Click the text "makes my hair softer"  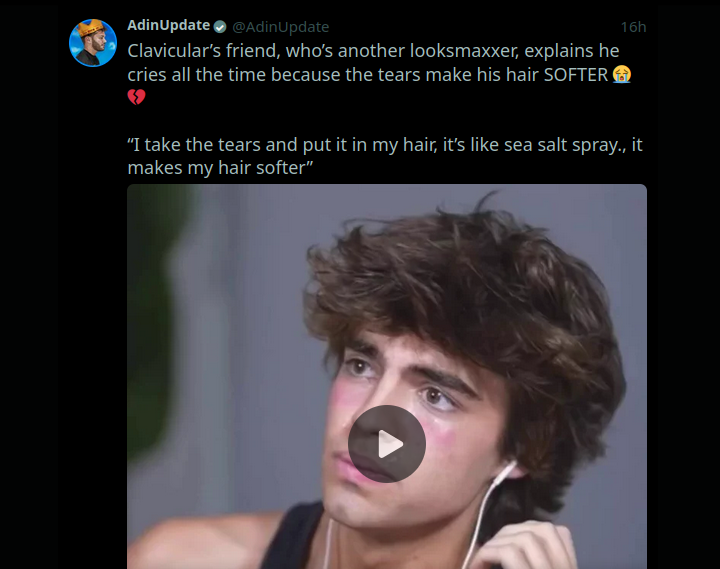[221, 167]
